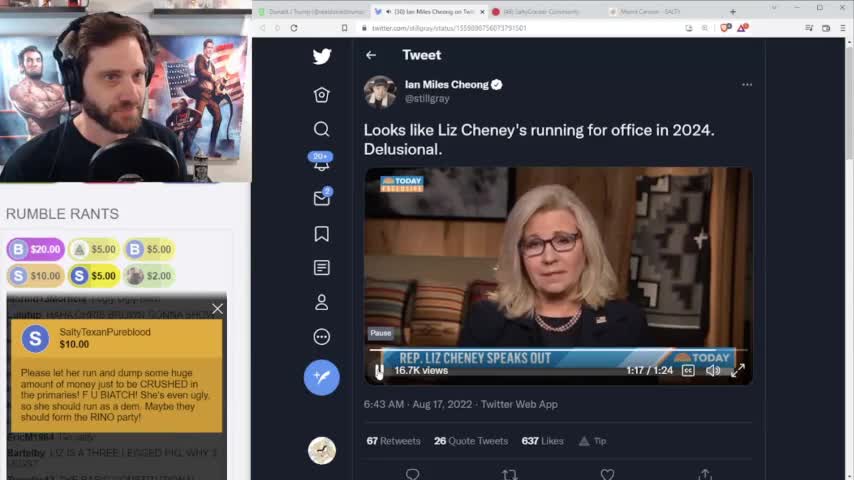Open Notifications bell with 20+ badge
The height and width of the screenshot is (480, 854).
(x=321, y=161)
